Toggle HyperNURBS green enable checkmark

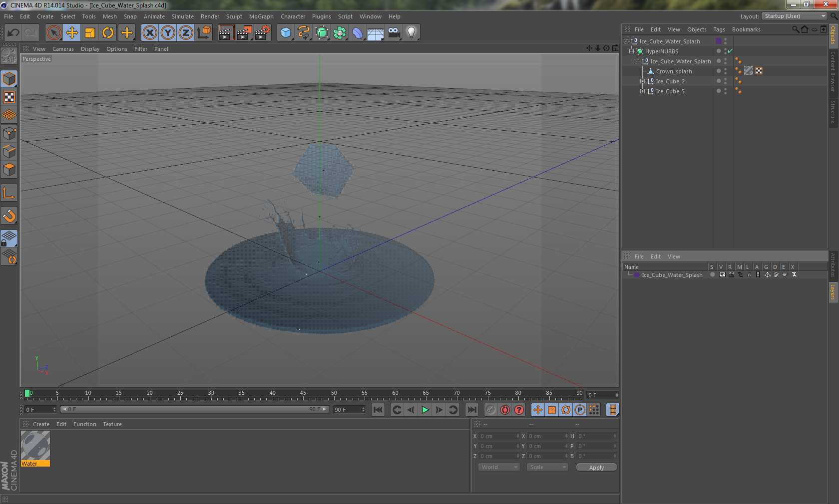pyautogui.click(x=730, y=51)
